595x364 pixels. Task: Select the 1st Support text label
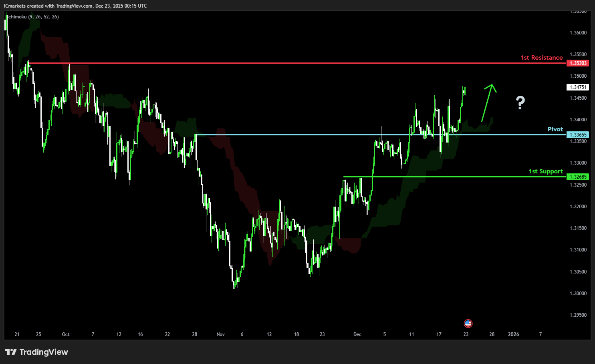pyautogui.click(x=545, y=171)
